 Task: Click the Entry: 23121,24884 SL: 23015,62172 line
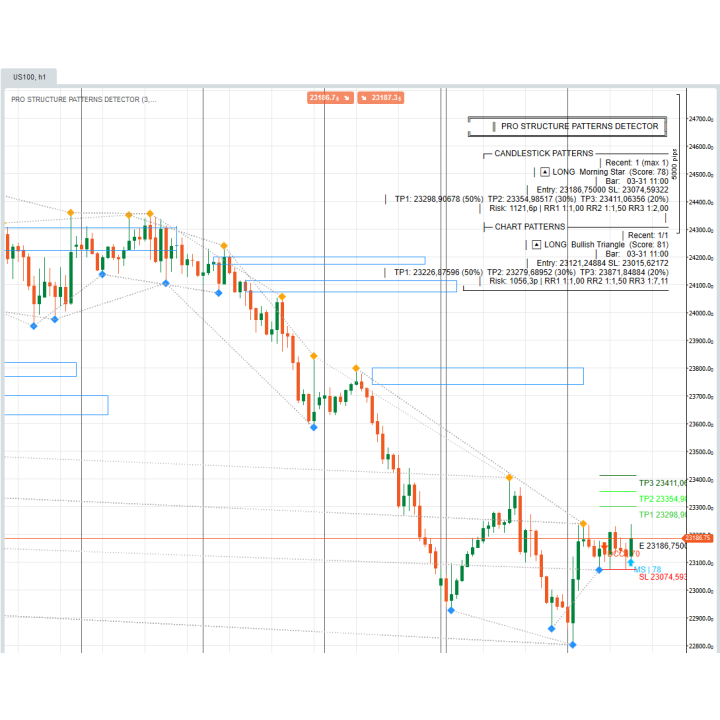click(x=602, y=263)
